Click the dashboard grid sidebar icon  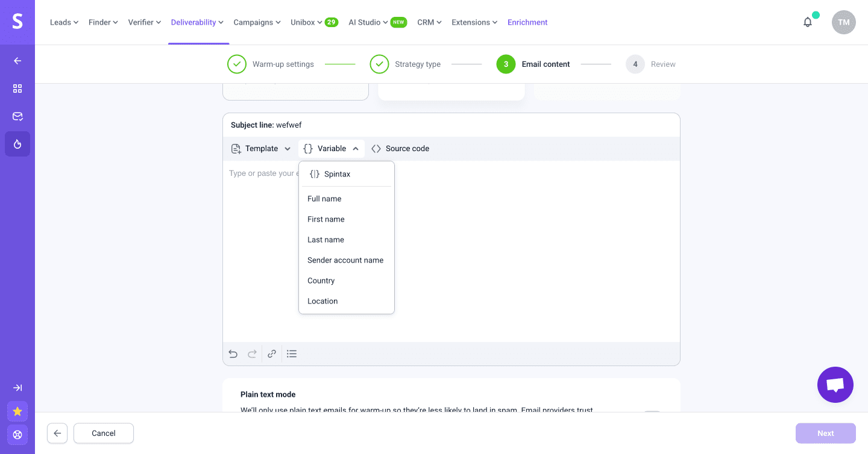[x=17, y=89]
